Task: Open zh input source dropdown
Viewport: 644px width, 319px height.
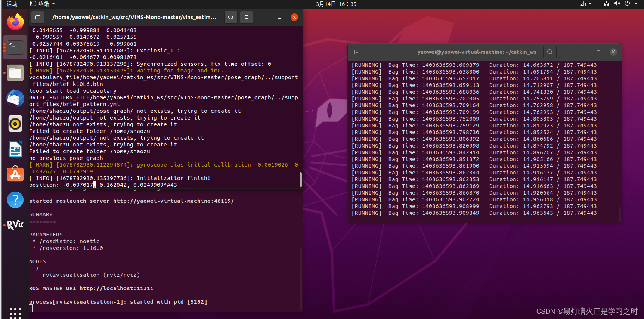Action: pos(586,4)
